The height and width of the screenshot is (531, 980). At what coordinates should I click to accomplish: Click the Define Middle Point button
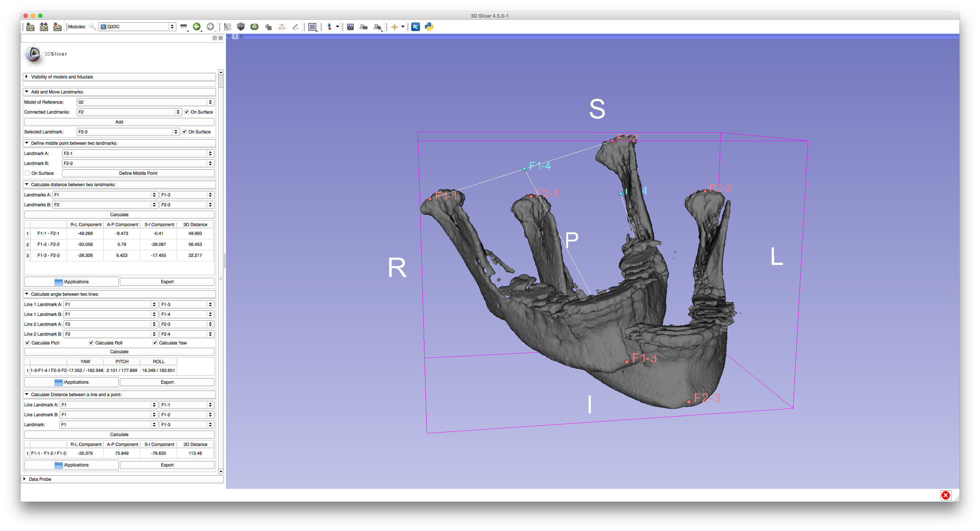[x=138, y=173]
